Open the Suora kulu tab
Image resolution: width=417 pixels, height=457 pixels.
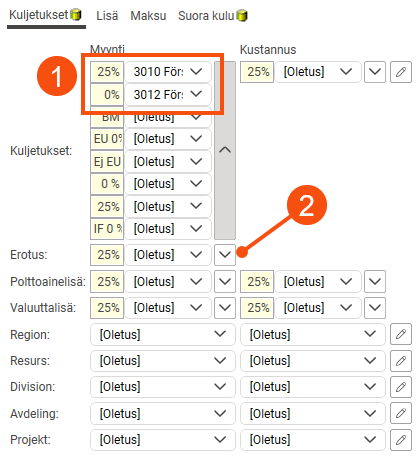click(x=206, y=16)
